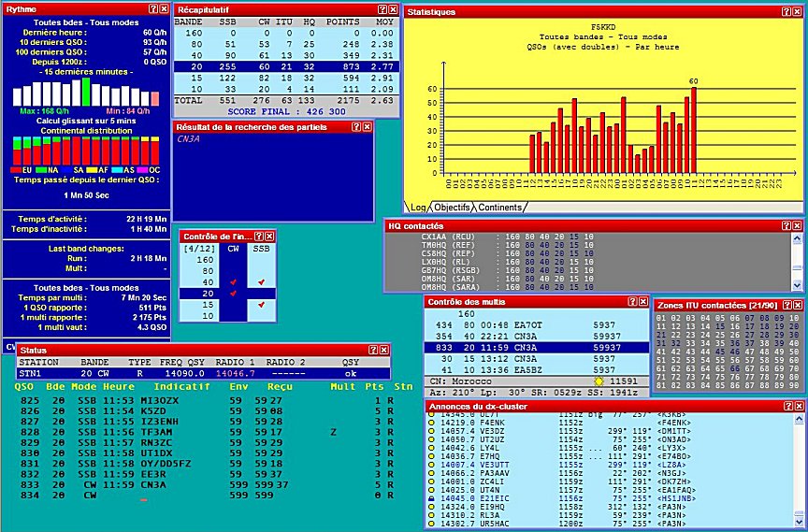Open help for the Rythme window
Image resolution: width=808 pixels, height=532 pixels.
[x=152, y=7]
